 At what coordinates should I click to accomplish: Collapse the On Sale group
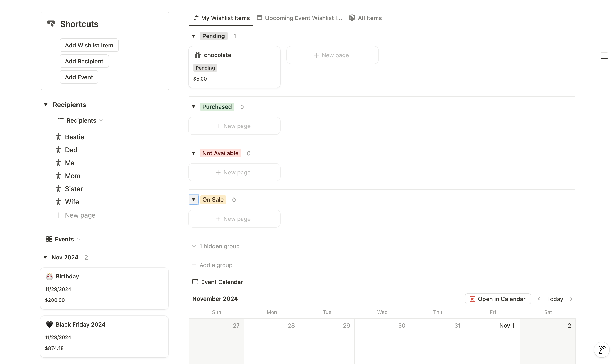(194, 200)
